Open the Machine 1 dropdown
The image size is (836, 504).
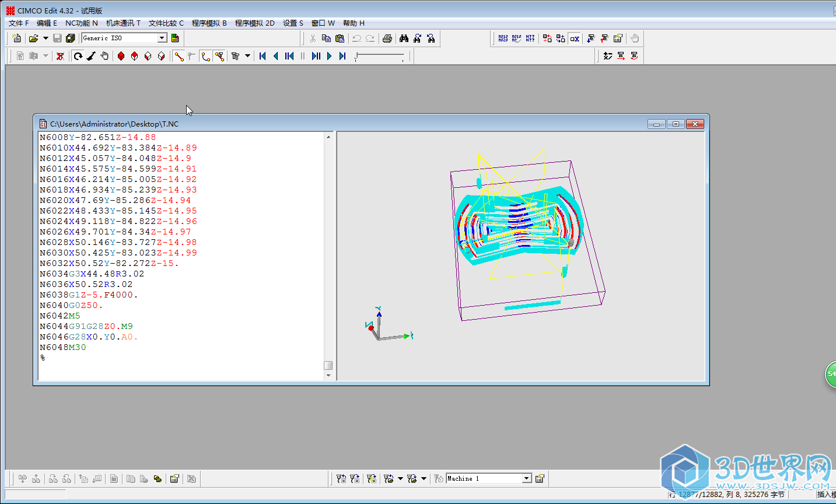(527, 478)
